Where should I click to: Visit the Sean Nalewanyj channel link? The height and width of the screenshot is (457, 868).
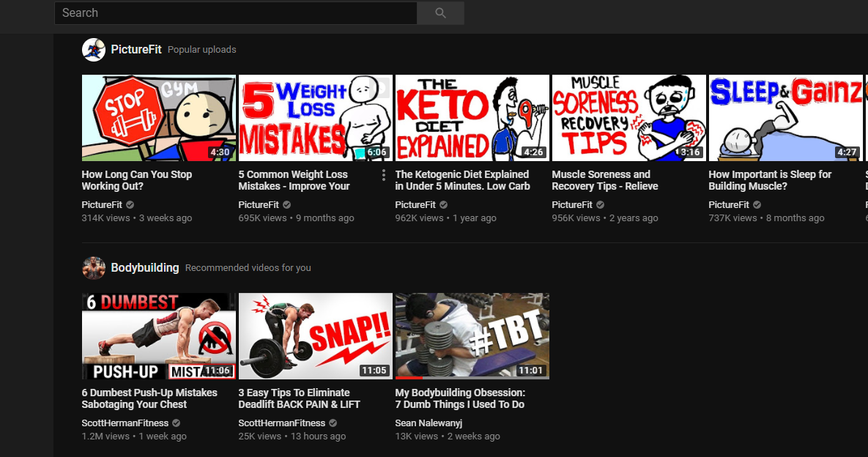pyautogui.click(x=429, y=423)
